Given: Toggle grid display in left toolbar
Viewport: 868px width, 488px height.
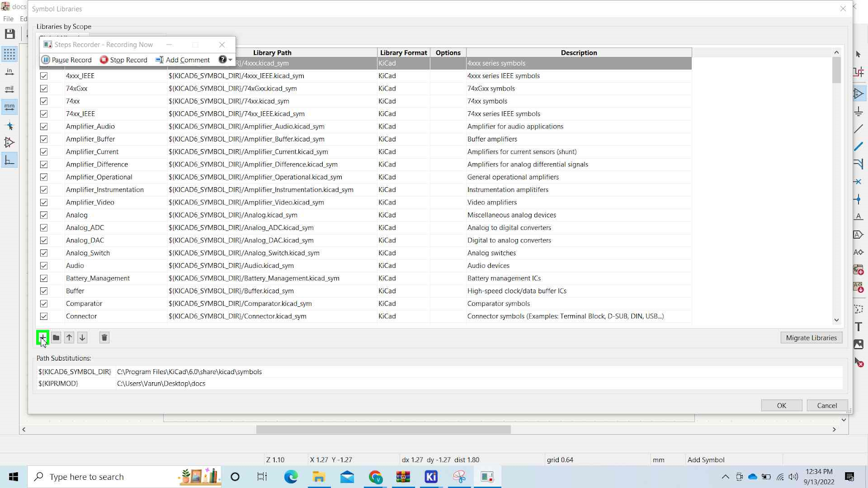Looking at the screenshot, I should click(9, 54).
